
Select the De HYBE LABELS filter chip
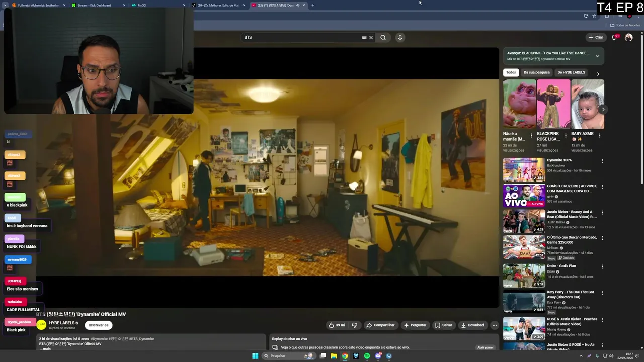point(571,72)
